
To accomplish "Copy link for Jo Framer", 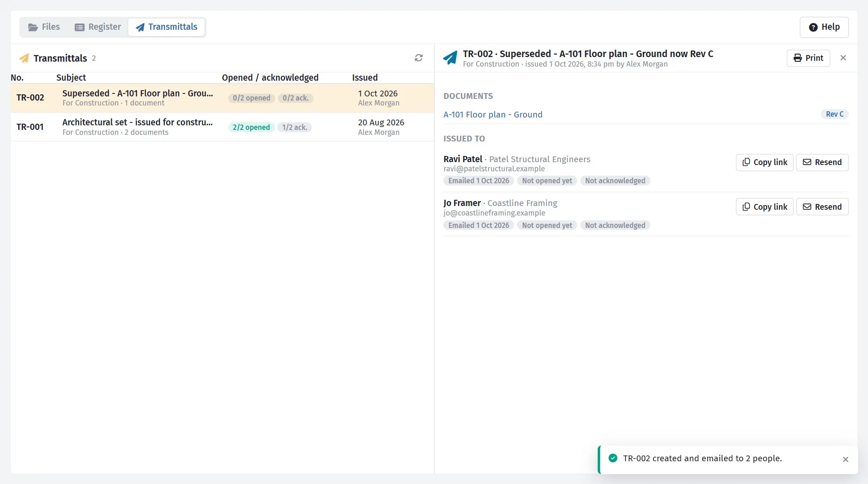I will coord(764,207).
